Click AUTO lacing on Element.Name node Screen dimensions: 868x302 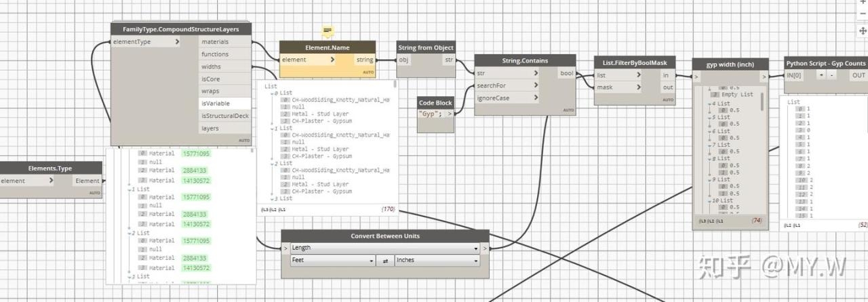tap(368, 72)
